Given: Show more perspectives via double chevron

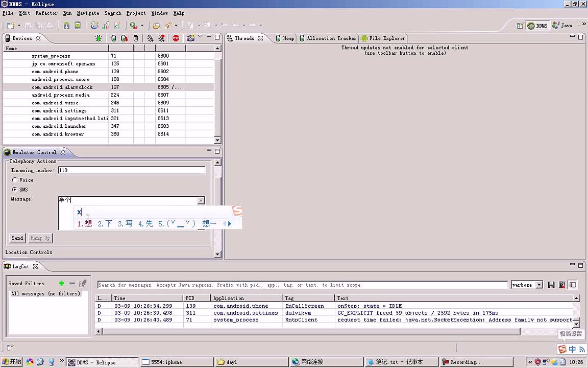Looking at the screenshot, I should pos(583,24).
